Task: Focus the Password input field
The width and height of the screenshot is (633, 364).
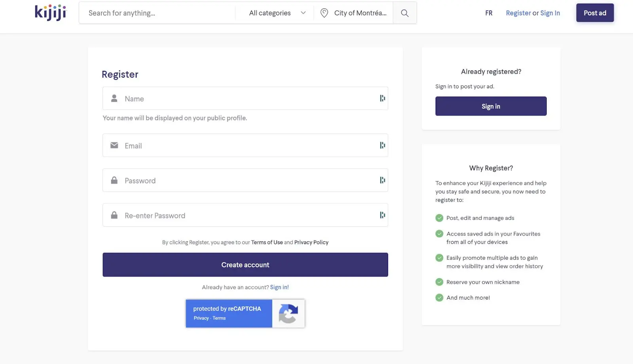Action: (x=245, y=180)
